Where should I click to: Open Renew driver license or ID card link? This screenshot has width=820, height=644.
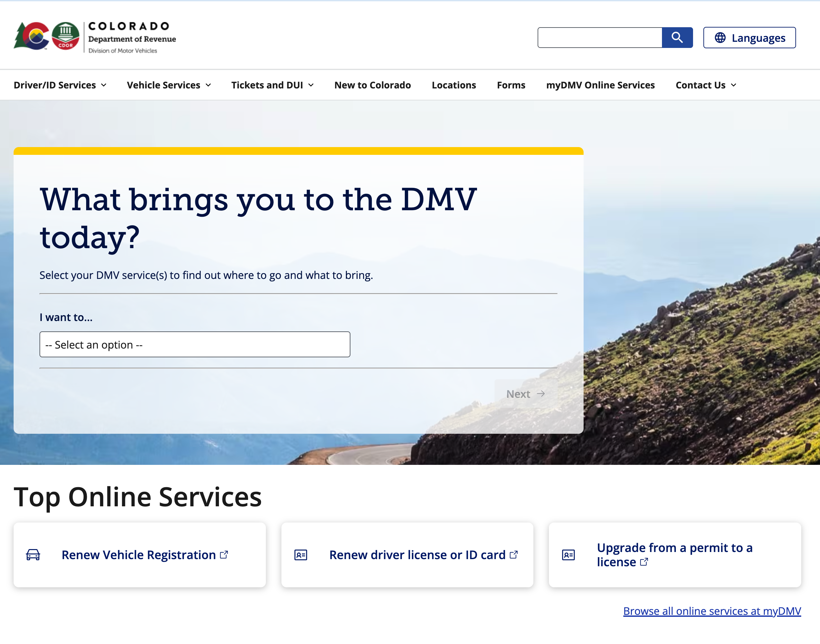click(424, 555)
